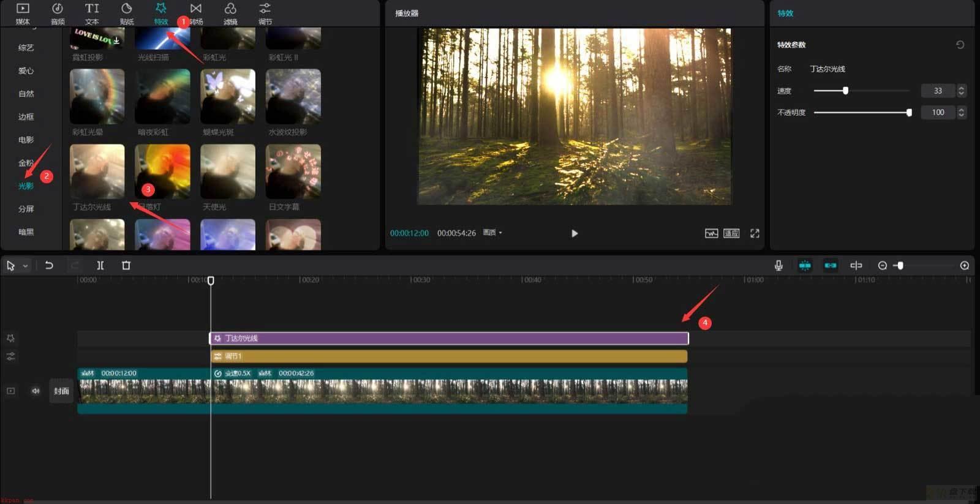Select the 分屏 effect category
Image resolution: width=980 pixels, height=504 pixels.
pos(26,209)
